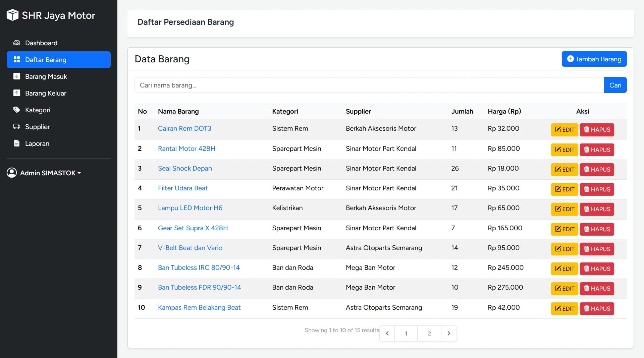Click the Daftar Barang grid icon
The image size is (644, 358).
coord(17,60)
